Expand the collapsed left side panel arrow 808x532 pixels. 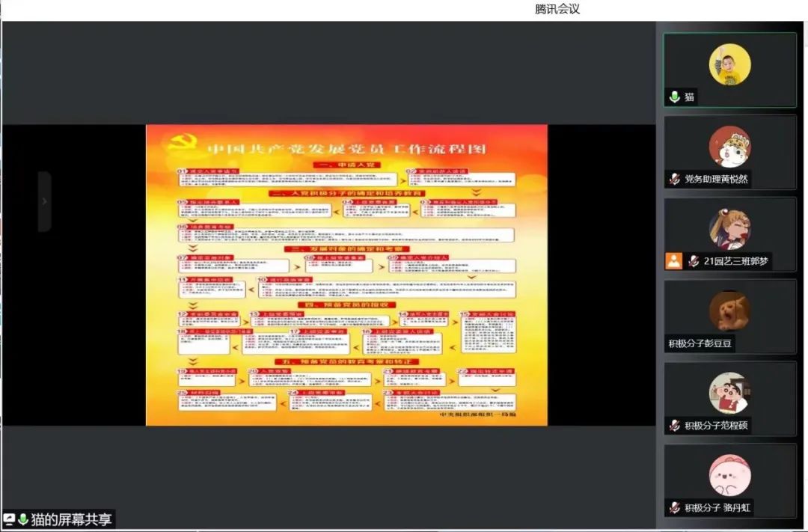pyautogui.click(x=44, y=201)
